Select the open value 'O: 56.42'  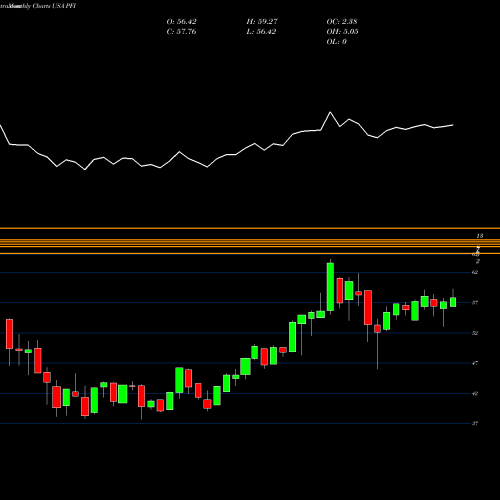click(181, 21)
